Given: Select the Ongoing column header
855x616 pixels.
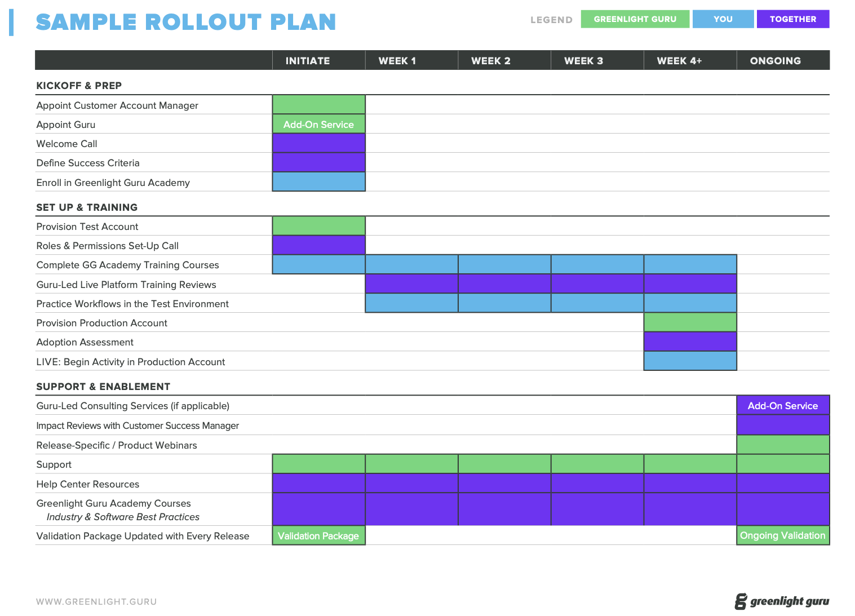Looking at the screenshot, I should click(775, 61).
